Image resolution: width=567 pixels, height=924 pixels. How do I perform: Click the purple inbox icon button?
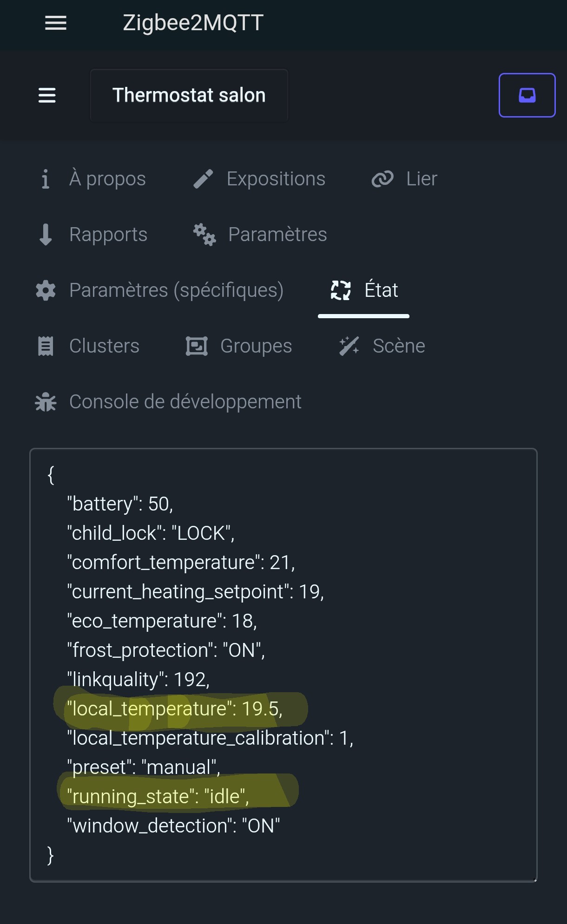click(x=527, y=95)
